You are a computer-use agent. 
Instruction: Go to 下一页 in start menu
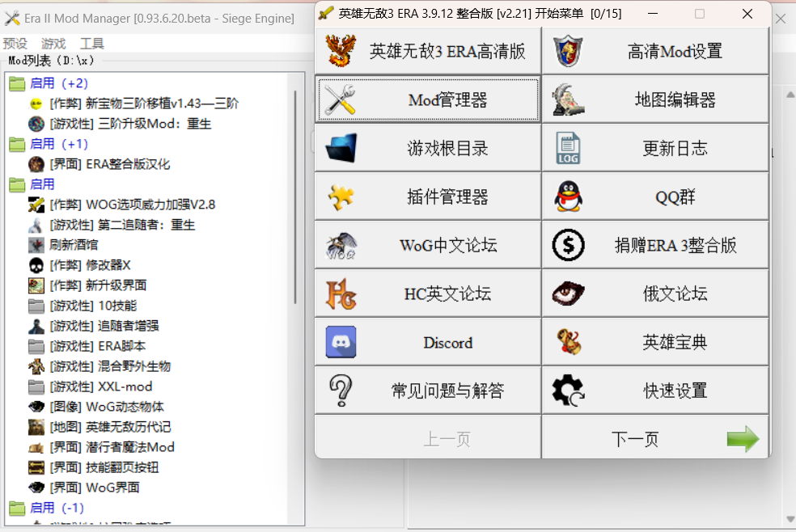[655, 439]
